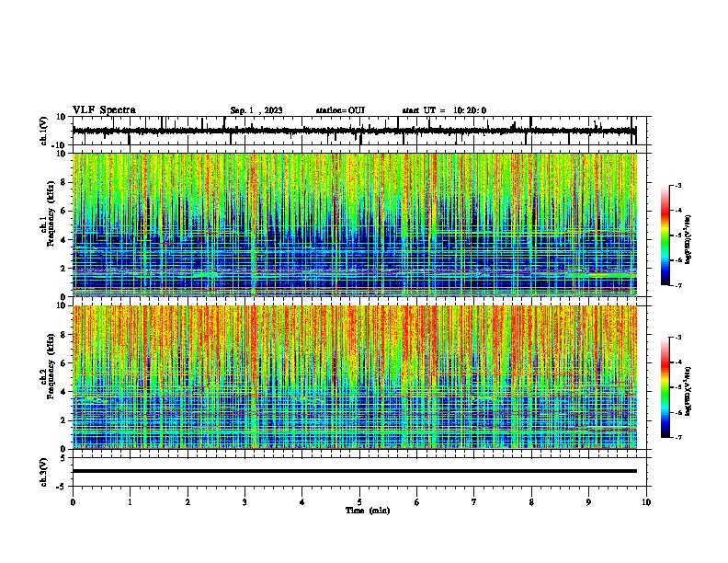This screenshot has width=728, height=563.
Task: Click the time axis tick label "7"
Action: pos(474,502)
